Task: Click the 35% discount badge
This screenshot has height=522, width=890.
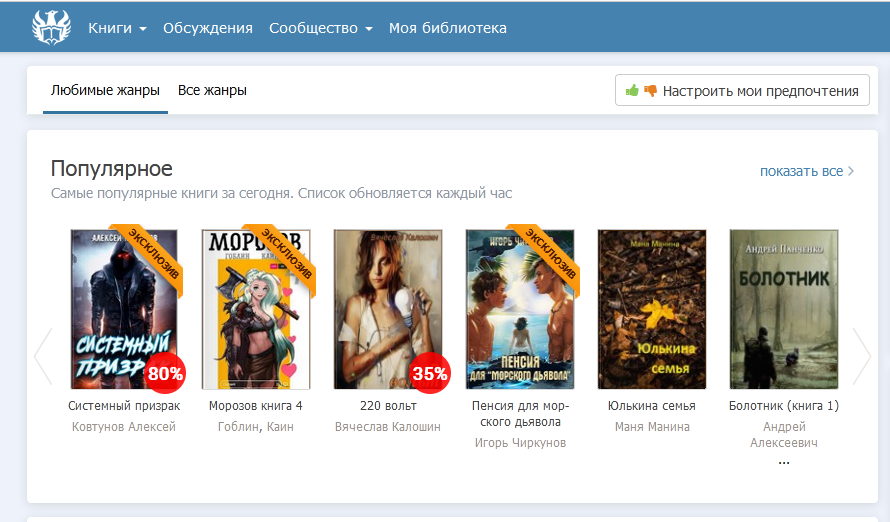Action: (430, 373)
